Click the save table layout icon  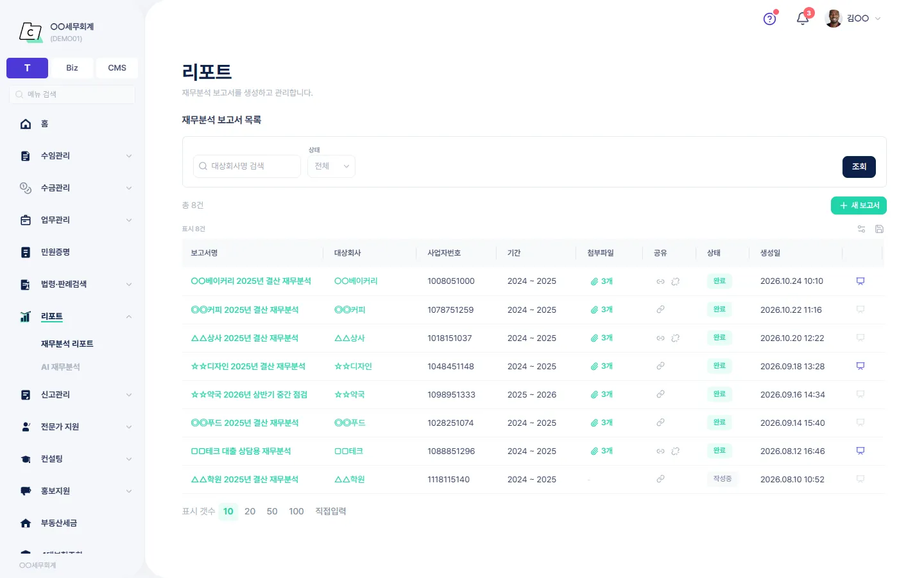coord(879,229)
